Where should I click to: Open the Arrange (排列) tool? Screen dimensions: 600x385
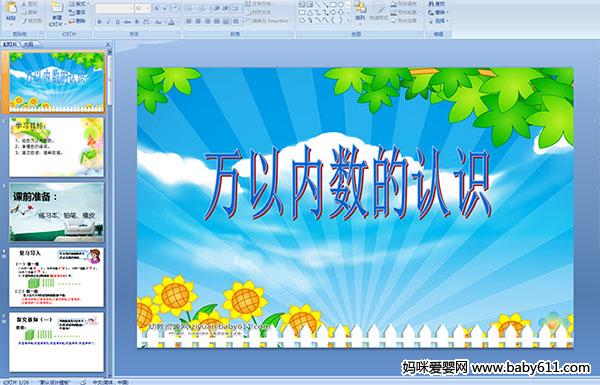360,11
